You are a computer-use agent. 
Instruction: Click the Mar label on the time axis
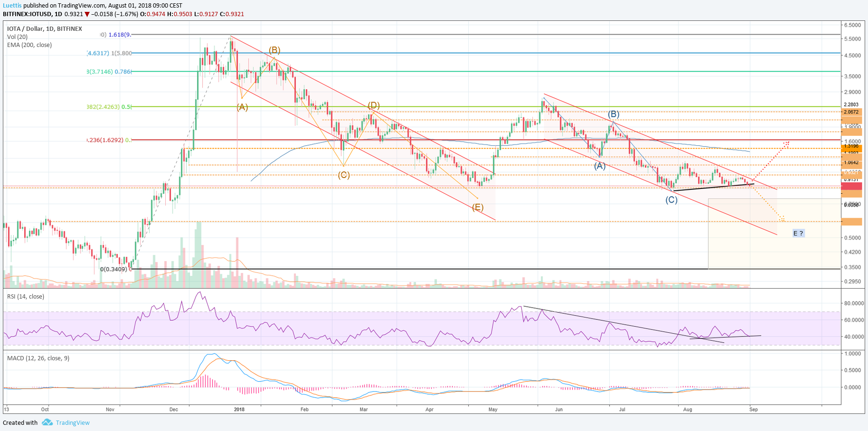coord(364,409)
